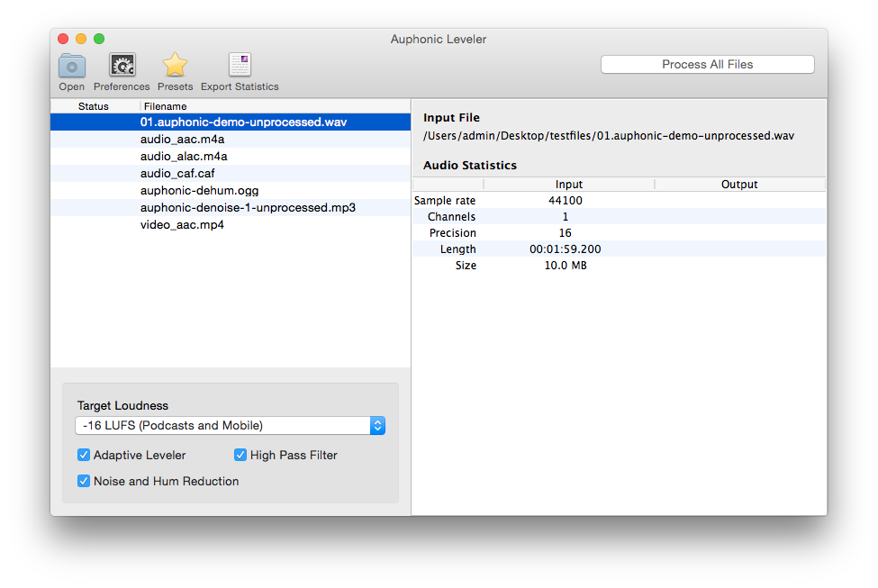The height and width of the screenshot is (588, 878).
Task: Maximize the window with green button
Action: 99,39
